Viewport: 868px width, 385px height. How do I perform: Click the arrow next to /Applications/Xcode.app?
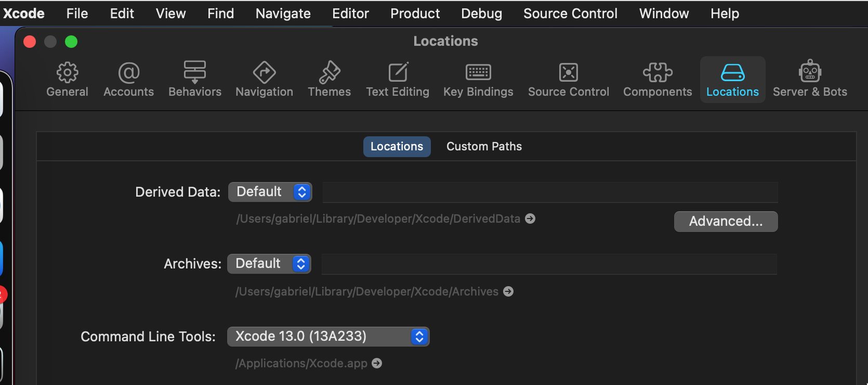click(377, 363)
